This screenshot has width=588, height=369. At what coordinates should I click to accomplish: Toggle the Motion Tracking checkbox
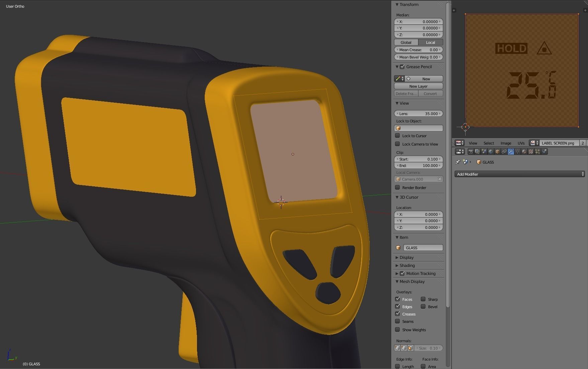[x=402, y=273]
